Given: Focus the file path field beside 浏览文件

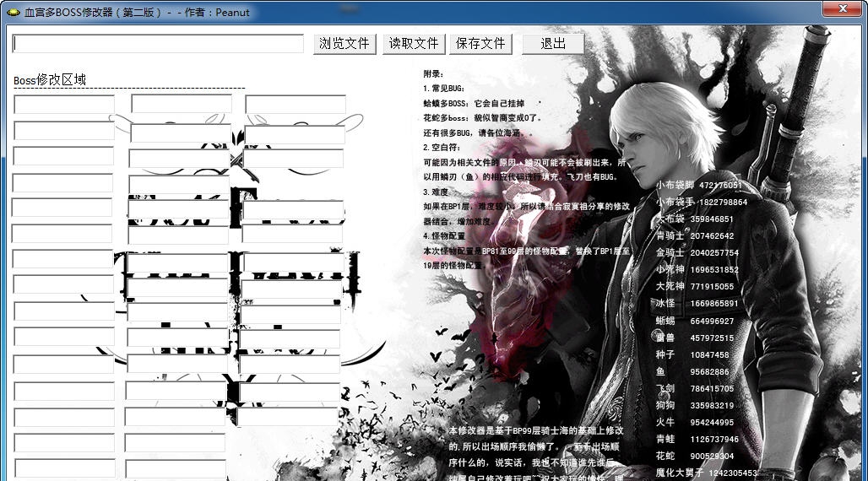Looking at the screenshot, I should (x=159, y=44).
